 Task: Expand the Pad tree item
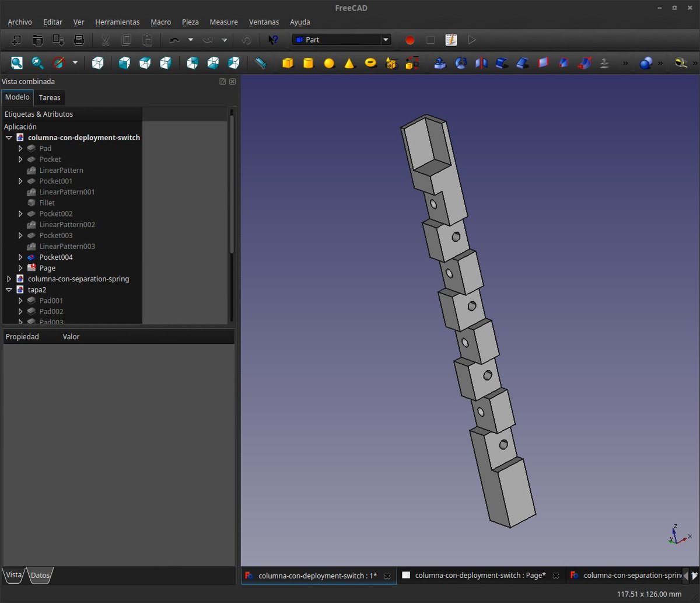pos(20,148)
